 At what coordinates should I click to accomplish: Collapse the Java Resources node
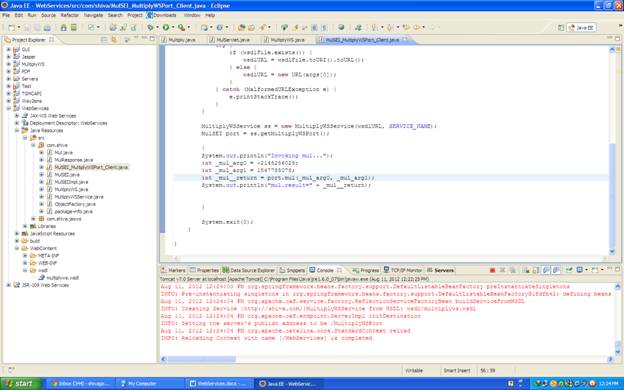tap(17, 130)
